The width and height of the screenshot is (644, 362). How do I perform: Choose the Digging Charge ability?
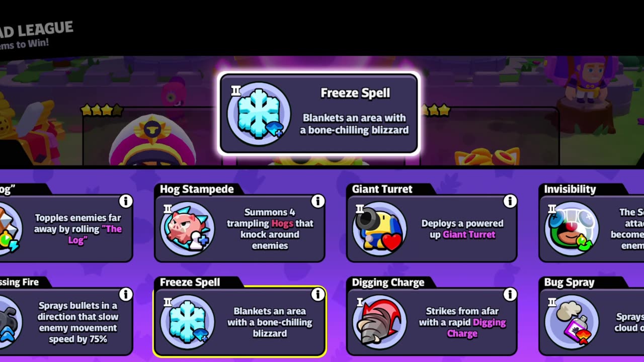coord(432,316)
